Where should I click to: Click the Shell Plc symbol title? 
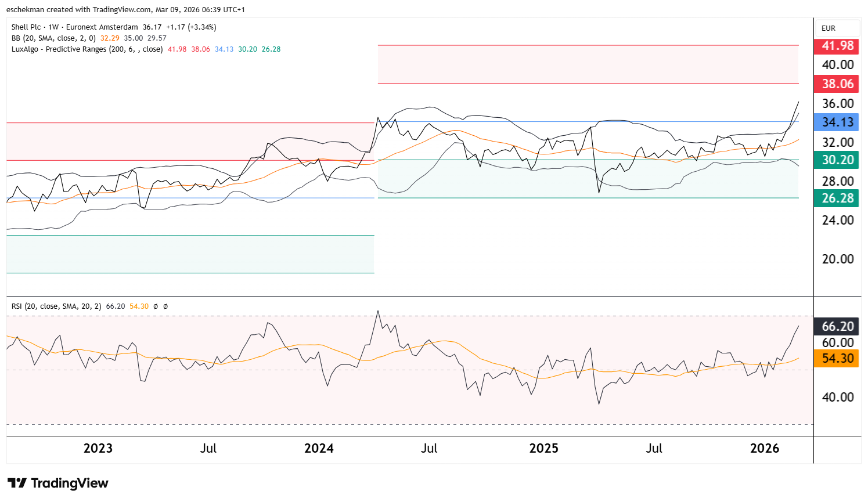click(26, 27)
